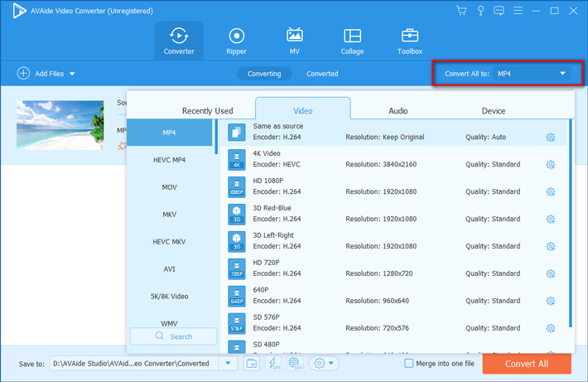Select MKV in the format list
Viewport: 588px width, 382px height.
(x=169, y=215)
